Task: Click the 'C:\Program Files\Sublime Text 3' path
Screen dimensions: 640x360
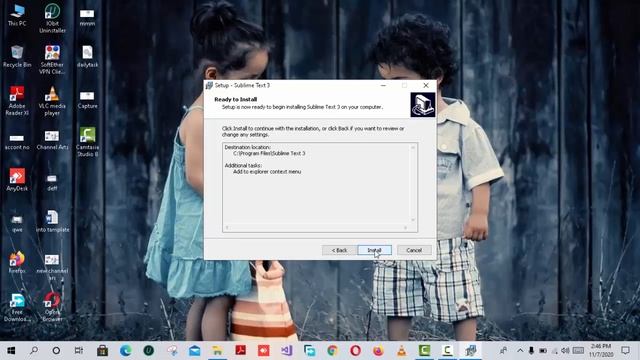Action: click(x=269, y=153)
